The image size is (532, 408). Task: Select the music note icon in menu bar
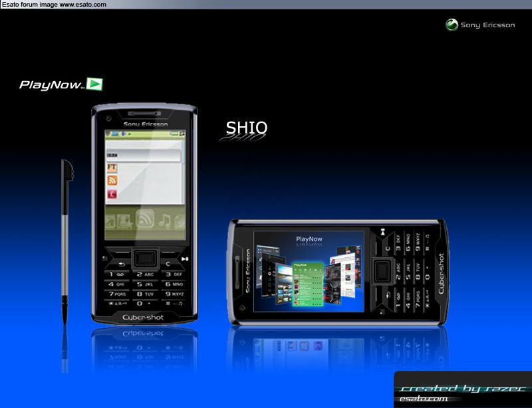click(x=164, y=220)
